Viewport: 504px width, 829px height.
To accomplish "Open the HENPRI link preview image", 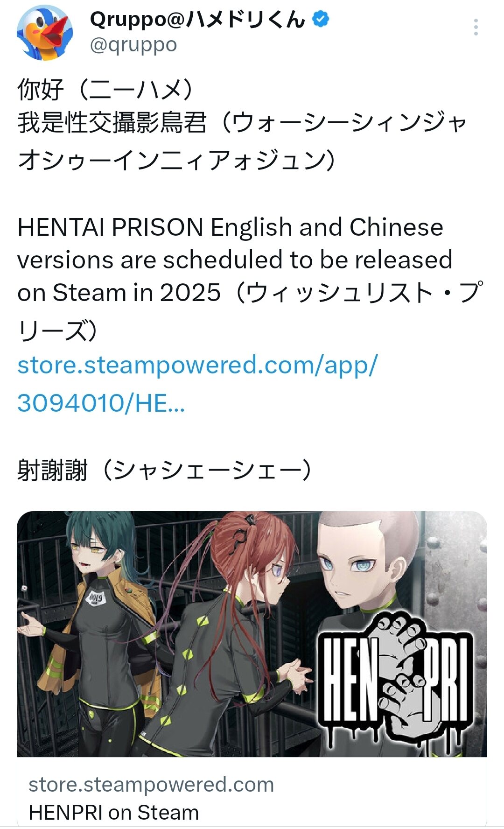I will (252, 634).
